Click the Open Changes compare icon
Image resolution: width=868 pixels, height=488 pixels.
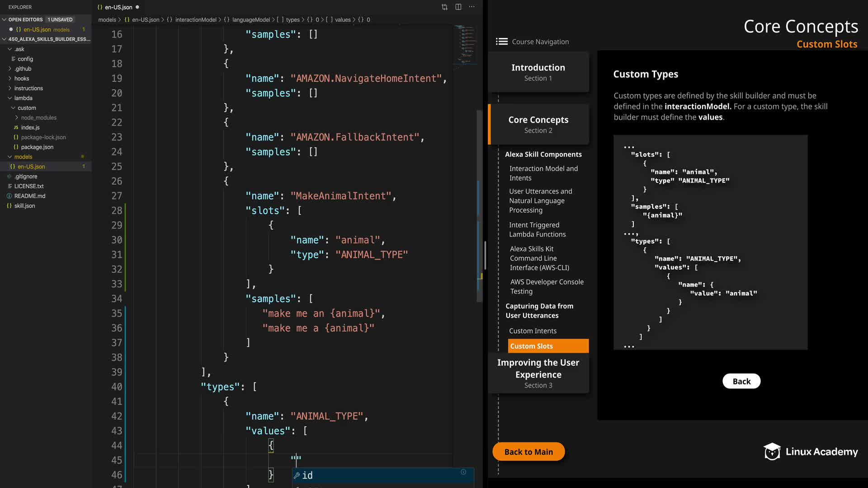pyautogui.click(x=444, y=7)
